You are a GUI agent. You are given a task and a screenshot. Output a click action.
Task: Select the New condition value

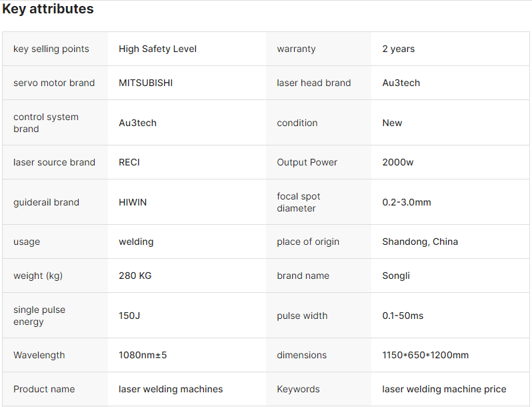click(392, 123)
